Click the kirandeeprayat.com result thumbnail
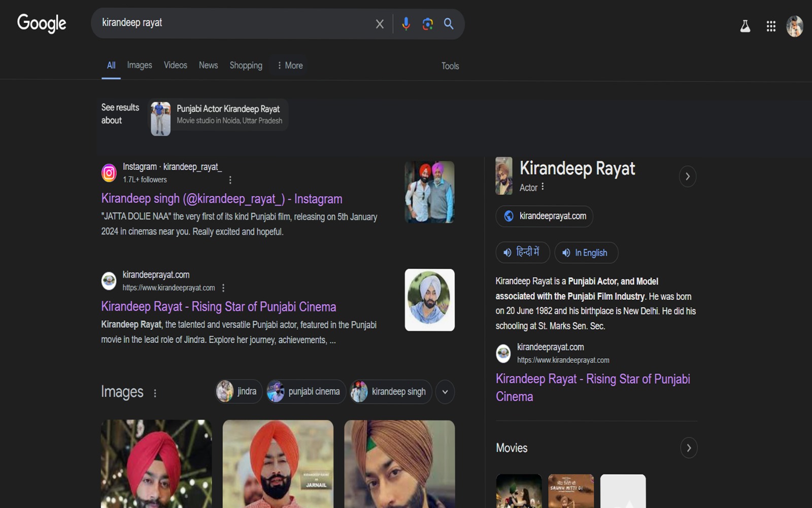Screen dimensions: 812x508 [x=429, y=300]
